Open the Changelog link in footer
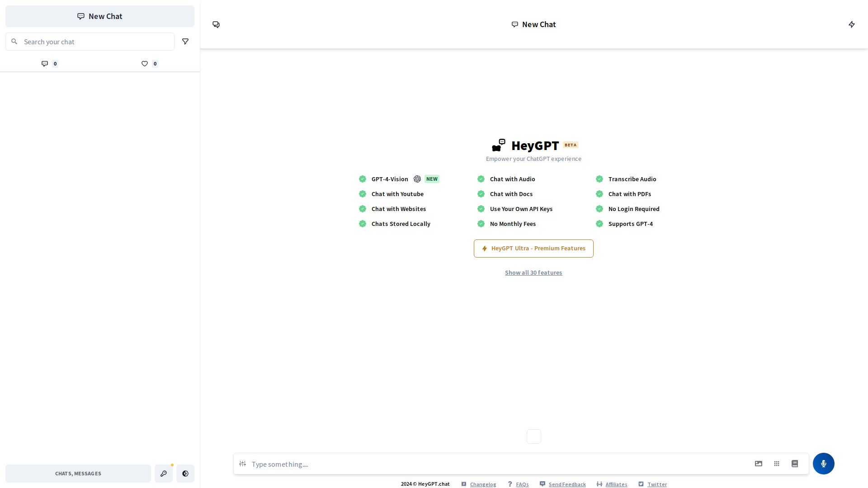The height and width of the screenshot is (488, 868). click(x=483, y=484)
